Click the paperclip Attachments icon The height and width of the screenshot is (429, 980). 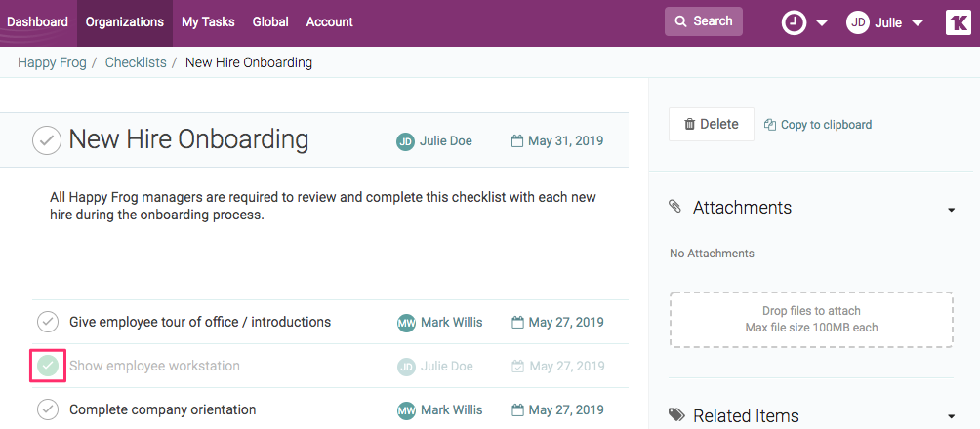(675, 207)
